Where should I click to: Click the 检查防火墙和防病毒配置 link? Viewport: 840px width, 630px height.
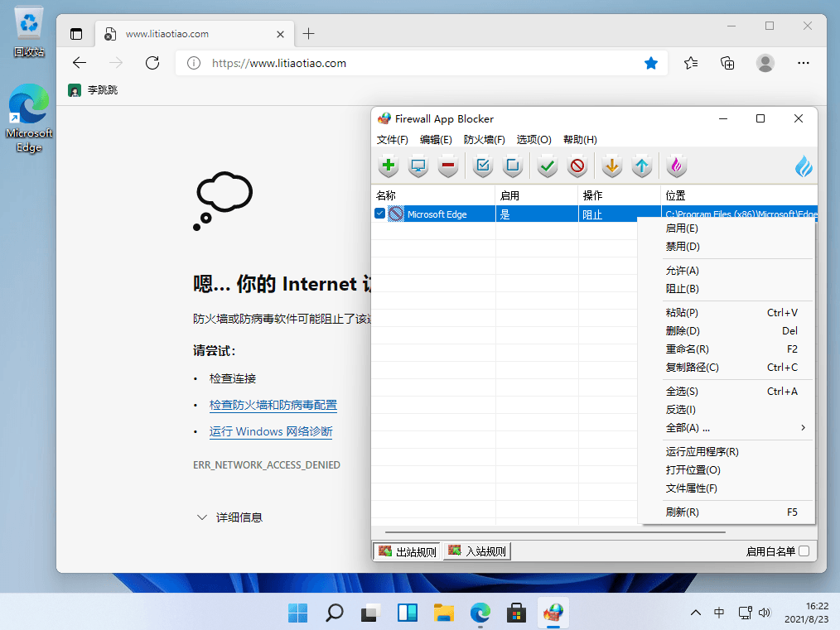(273, 405)
